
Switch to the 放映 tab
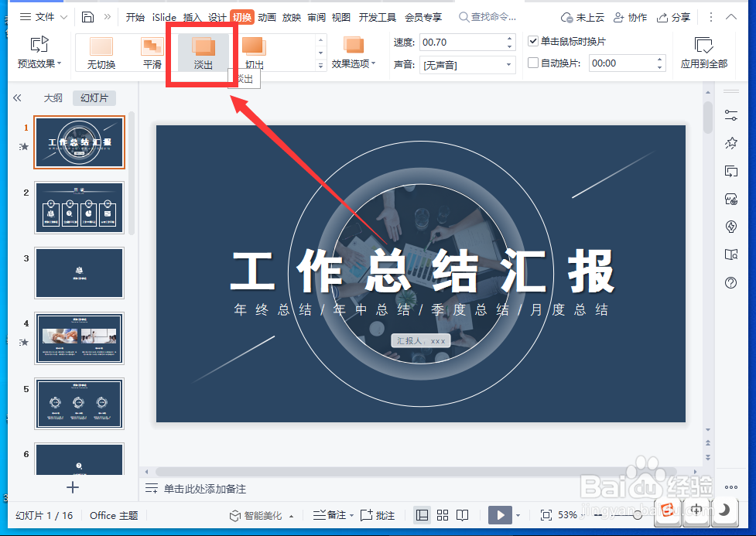(x=291, y=17)
